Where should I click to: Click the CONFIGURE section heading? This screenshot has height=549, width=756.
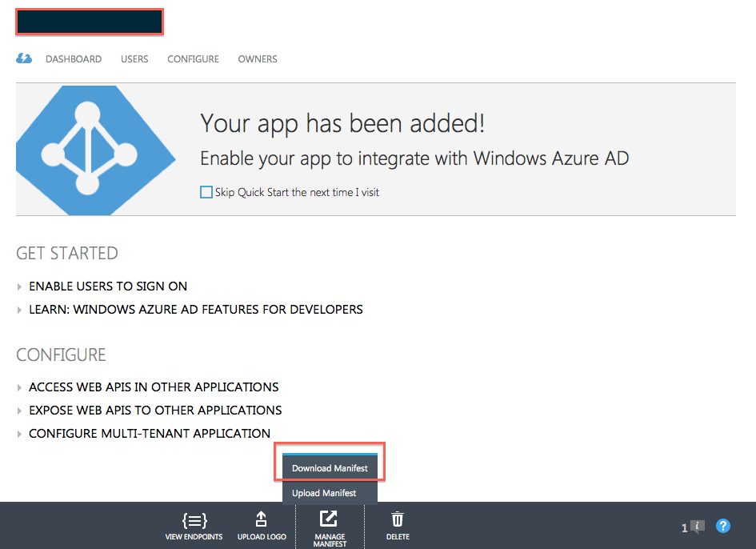[x=61, y=355]
